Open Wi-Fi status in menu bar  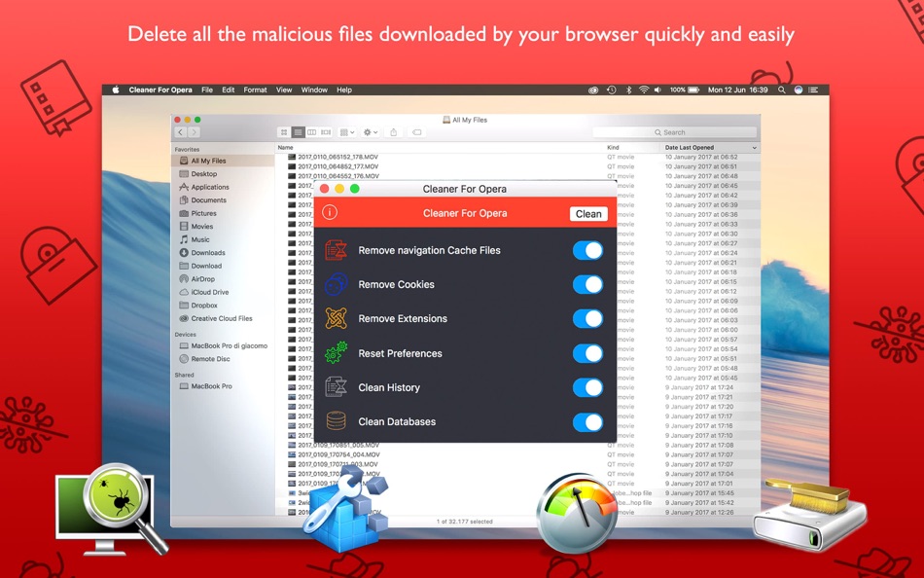[x=644, y=90]
